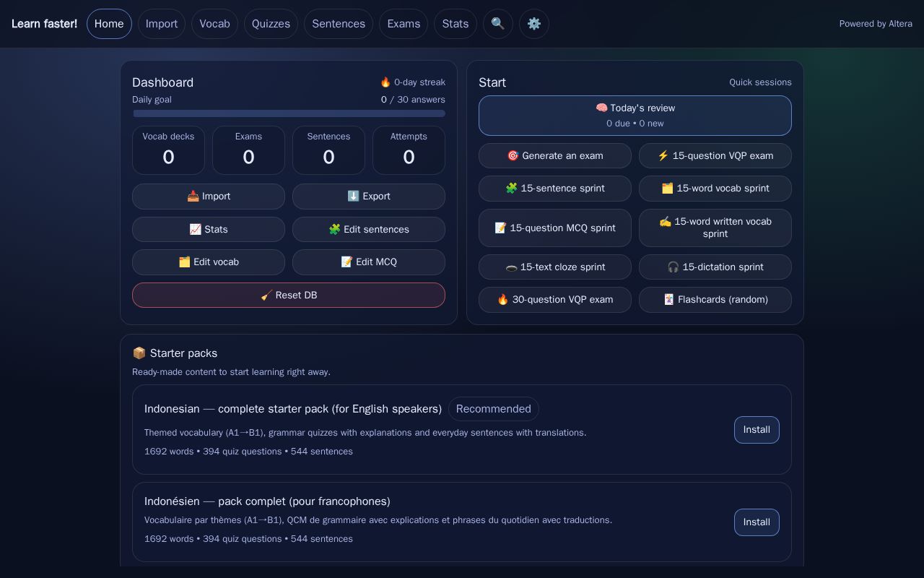Click Edit MCQ button

point(369,262)
